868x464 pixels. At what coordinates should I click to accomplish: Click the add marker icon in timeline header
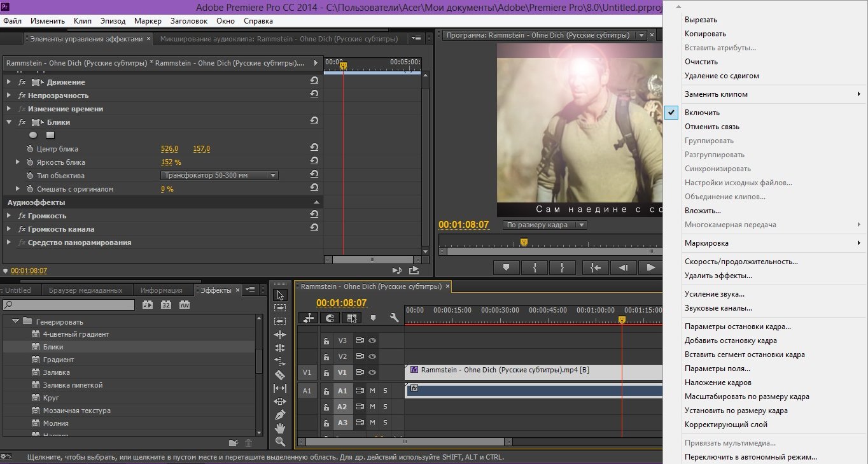pyautogui.click(x=374, y=318)
